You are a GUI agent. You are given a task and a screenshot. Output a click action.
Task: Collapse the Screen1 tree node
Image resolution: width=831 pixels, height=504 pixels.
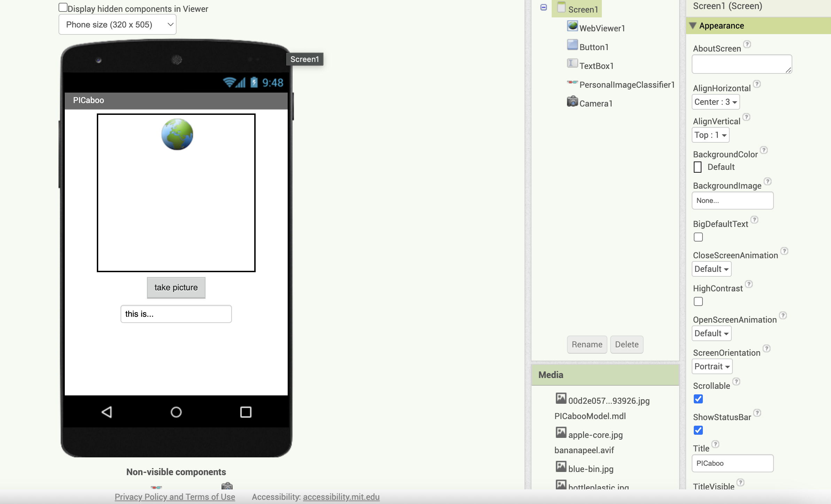pos(543,7)
